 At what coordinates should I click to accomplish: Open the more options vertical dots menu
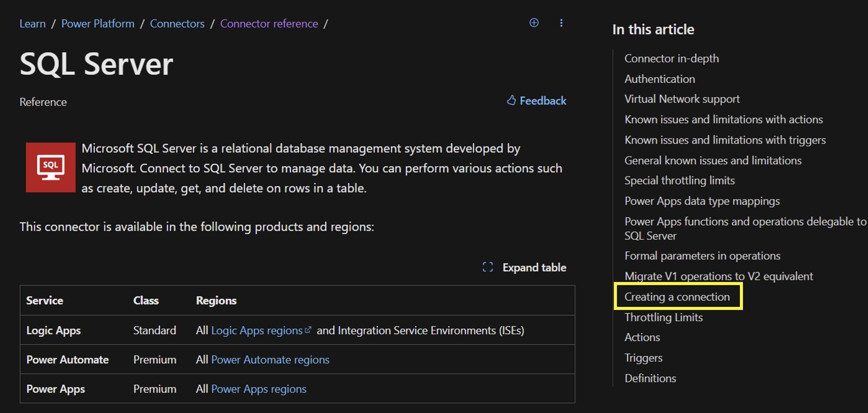tap(561, 23)
